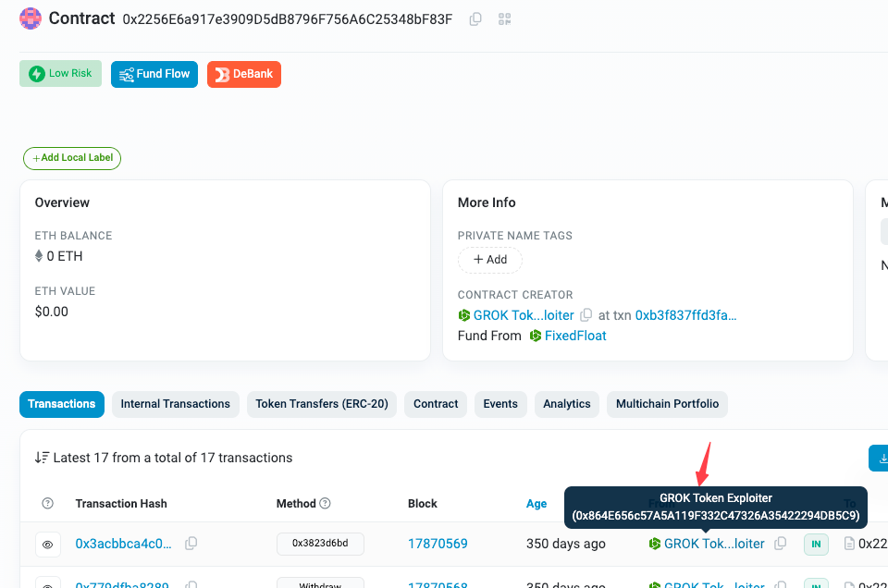
Task: Select the Transactions tab
Action: pyautogui.click(x=62, y=404)
